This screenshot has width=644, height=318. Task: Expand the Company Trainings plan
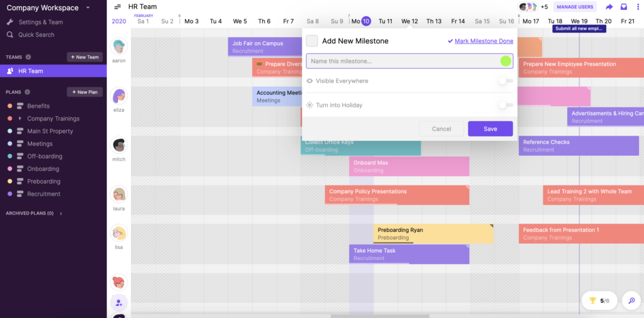19,119
